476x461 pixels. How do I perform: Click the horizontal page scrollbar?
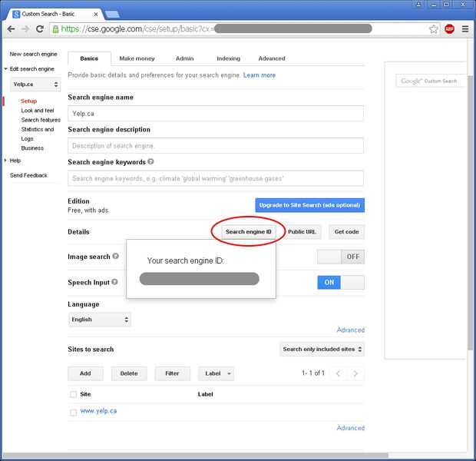click(x=195, y=455)
